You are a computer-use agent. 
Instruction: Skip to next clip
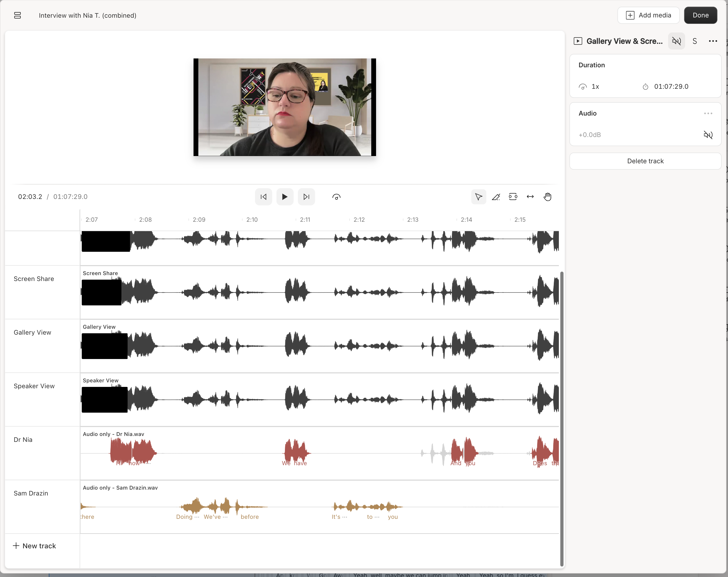click(306, 197)
